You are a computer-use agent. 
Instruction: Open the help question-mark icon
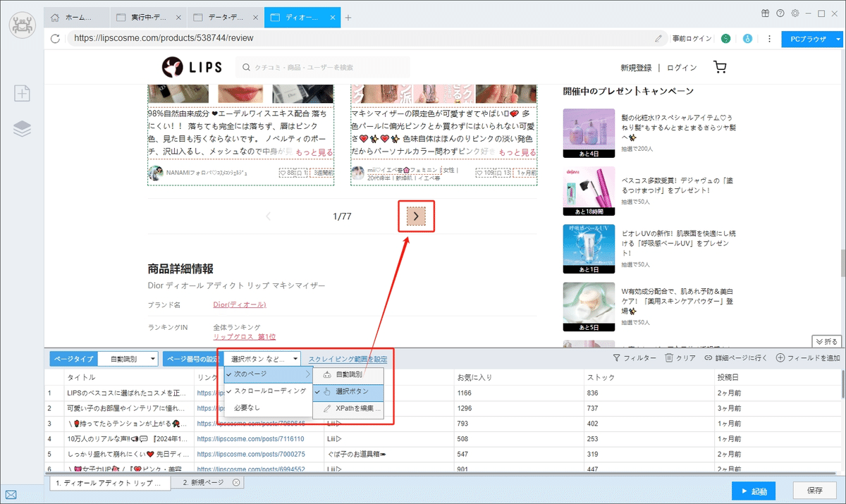pyautogui.click(x=780, y=13)
